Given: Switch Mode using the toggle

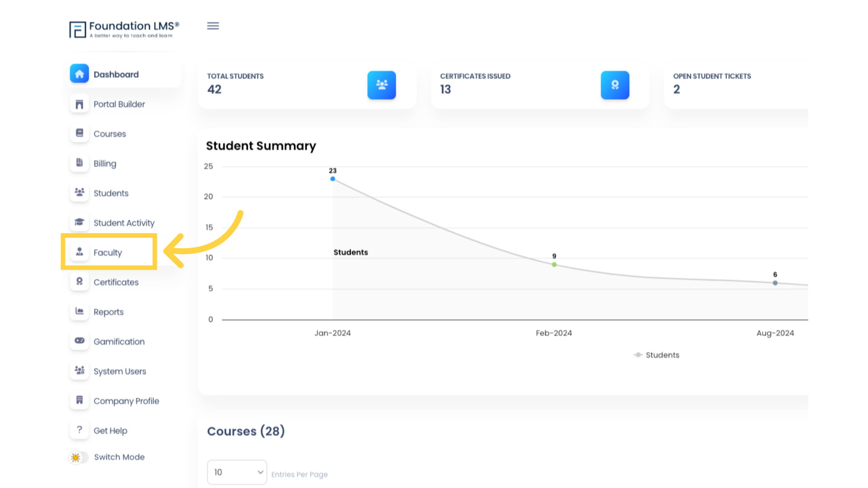Looking at the screenshot, I should pyautogui.click(x=78, y=456).
